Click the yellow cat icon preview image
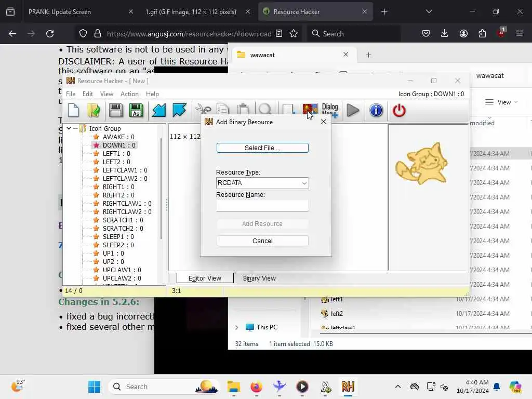This screenshot has width=532, height=399. click(x=421, y=164)
